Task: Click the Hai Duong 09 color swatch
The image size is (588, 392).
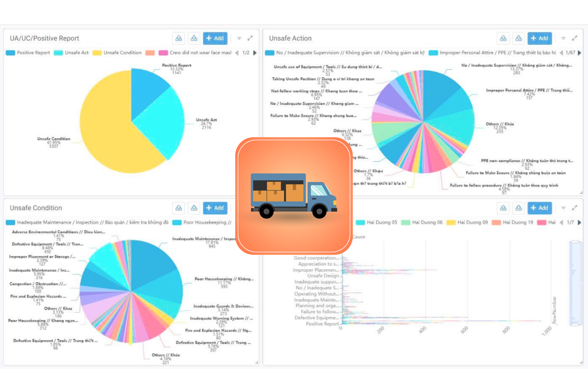Action: pyautogui.click(x=451, y=222)
